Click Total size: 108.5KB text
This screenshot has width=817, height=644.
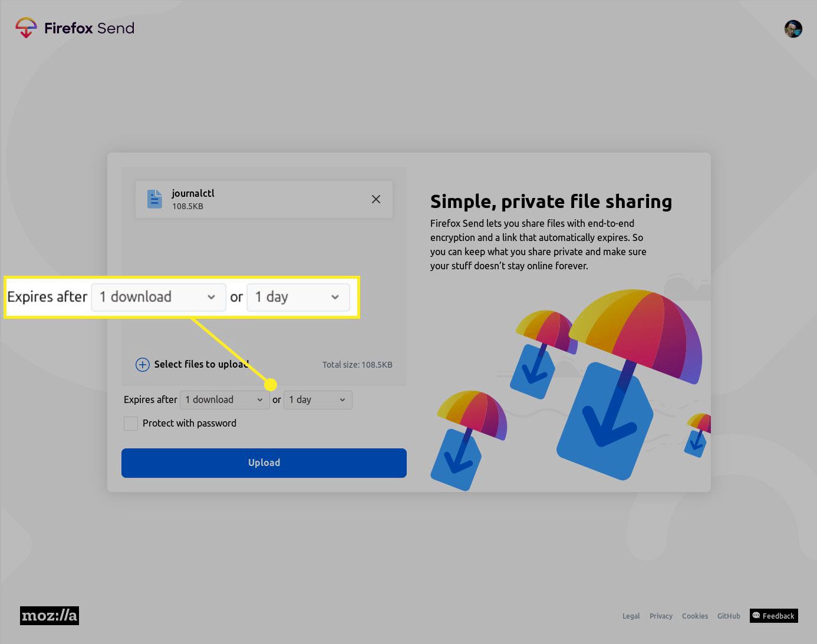click(x=357, y=365)
